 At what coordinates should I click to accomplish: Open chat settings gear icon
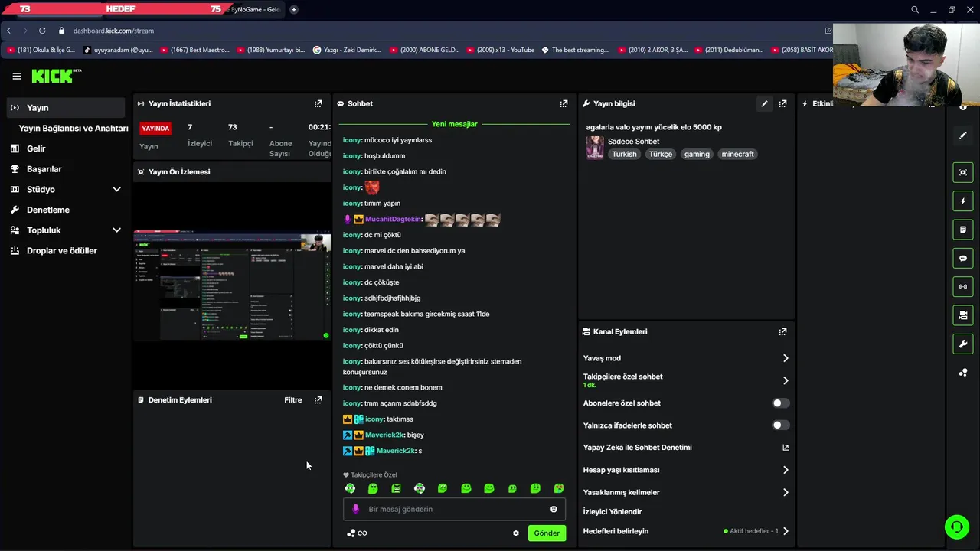(x=516, y=533)
